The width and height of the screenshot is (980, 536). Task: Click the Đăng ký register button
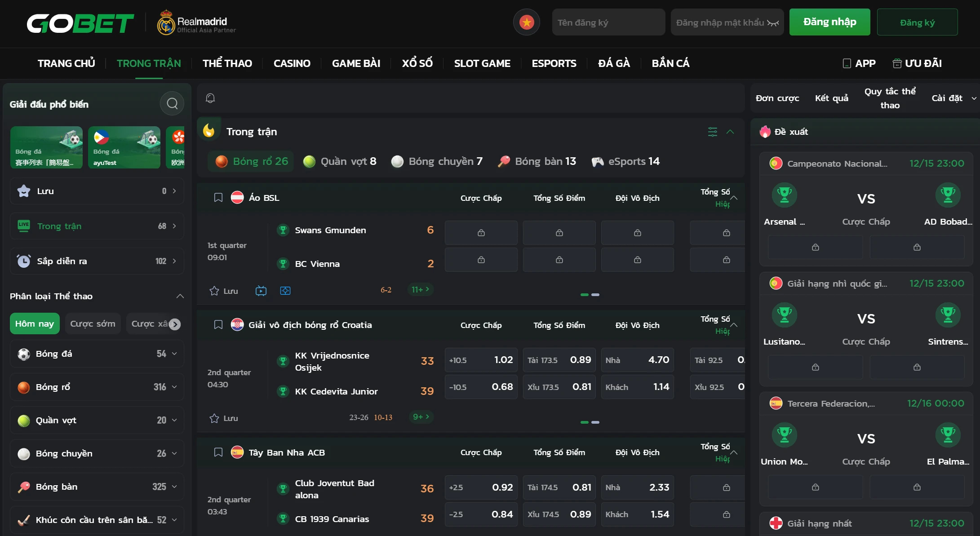click(917, 22)
